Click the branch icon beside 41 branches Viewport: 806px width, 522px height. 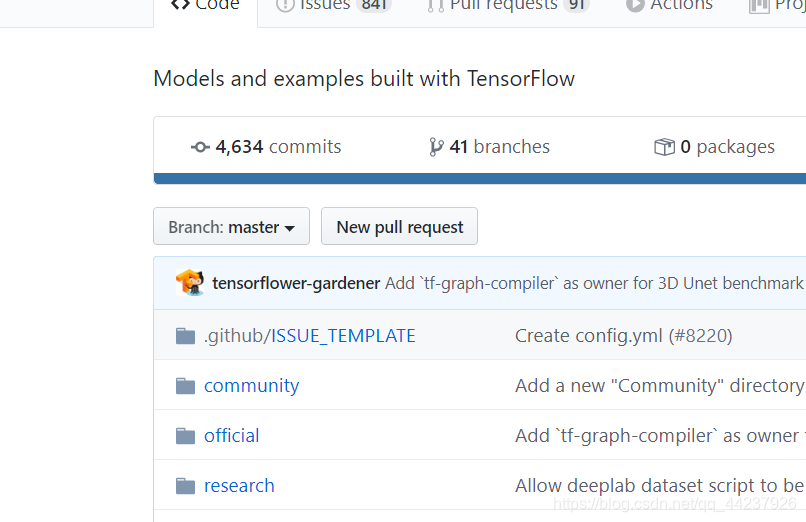point(436,147)
